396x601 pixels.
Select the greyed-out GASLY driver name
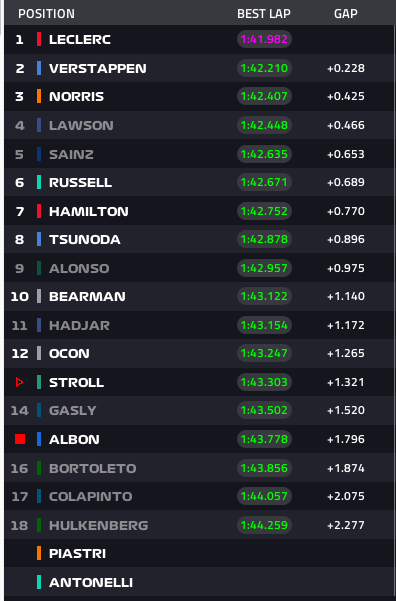(x=72, y=411)
